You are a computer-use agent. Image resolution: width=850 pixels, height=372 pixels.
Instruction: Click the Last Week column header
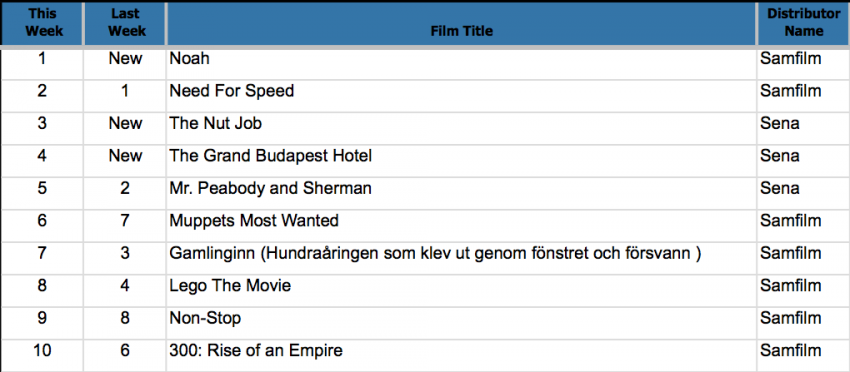tap(125, 23)
